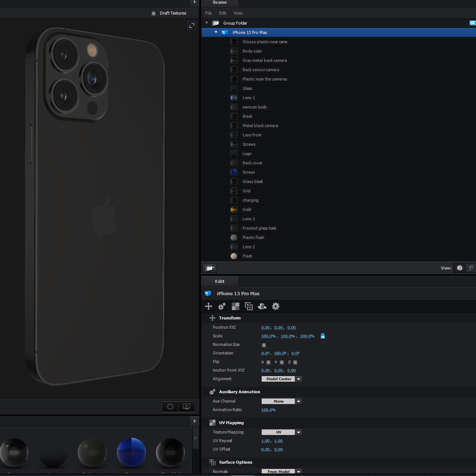Select the Metal black camera material
Viewport: 476px width, 476px height.
(x=338, y=126)
